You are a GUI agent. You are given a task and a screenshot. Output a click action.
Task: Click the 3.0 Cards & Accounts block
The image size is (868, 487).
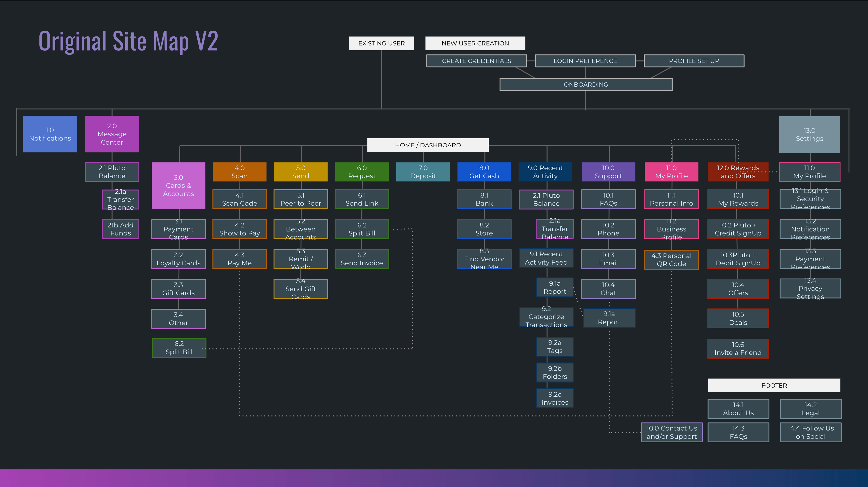(x=178, y=186)
